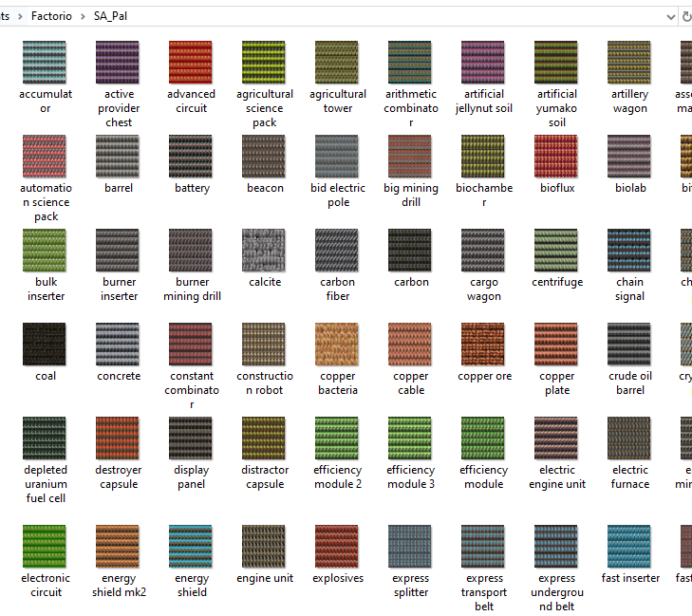The image size is (692, 616).
Task: Select the plain energy shield file
Action: pyautogui.click(x=190, y=547)
